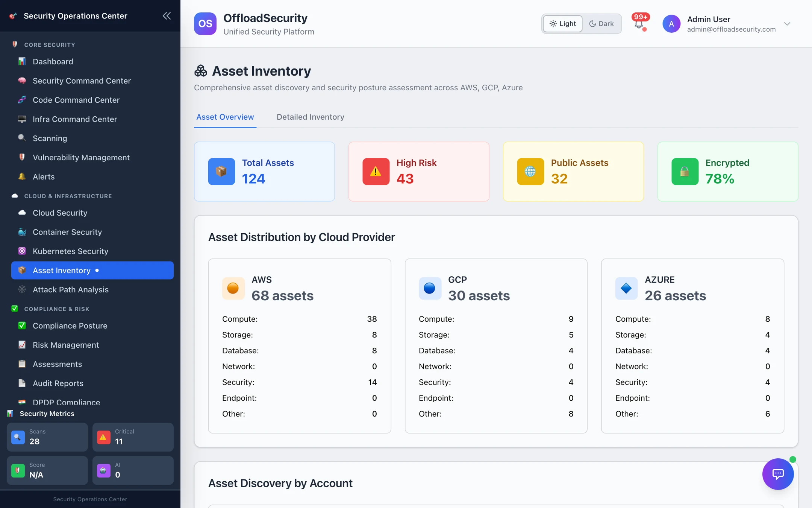This screenshot has width=812, height=508.
Task: Click the OS logo of OffloadSecurity
Action: click(205, 24)
